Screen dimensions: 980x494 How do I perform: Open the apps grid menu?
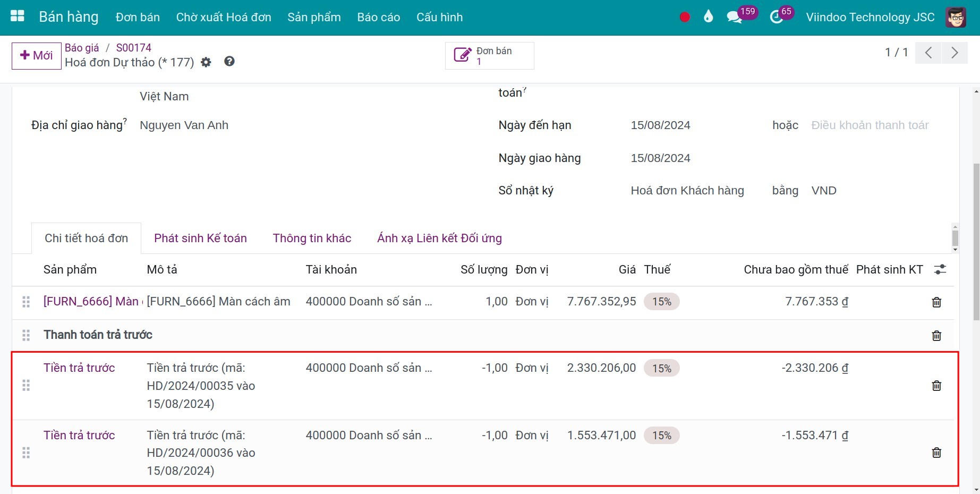coord(16,15)
